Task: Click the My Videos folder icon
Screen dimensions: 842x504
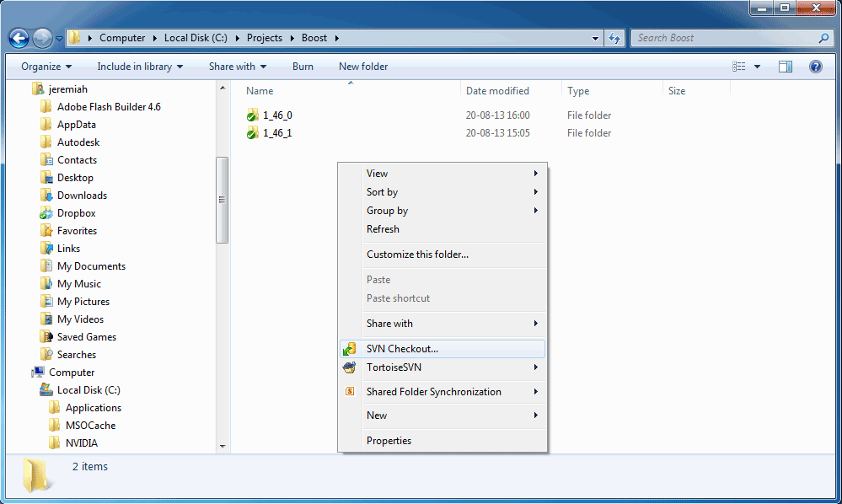Action: coord(46,319)
